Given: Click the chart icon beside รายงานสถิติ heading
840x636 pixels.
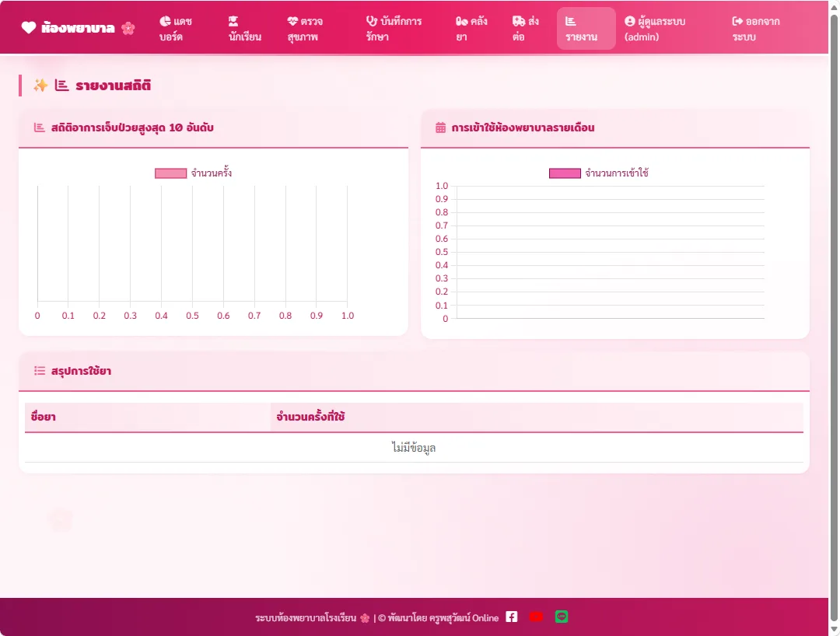Looking at the screenshot, I should tap(61, 85).
